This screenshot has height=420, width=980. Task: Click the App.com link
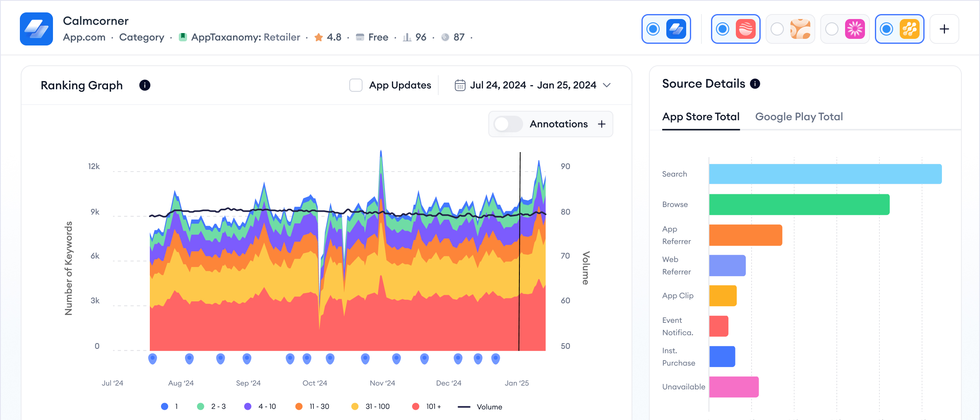[x=84, y=37]
